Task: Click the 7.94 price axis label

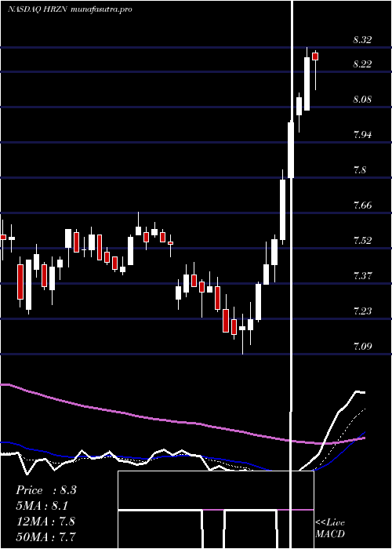Action: pos(362,134)
